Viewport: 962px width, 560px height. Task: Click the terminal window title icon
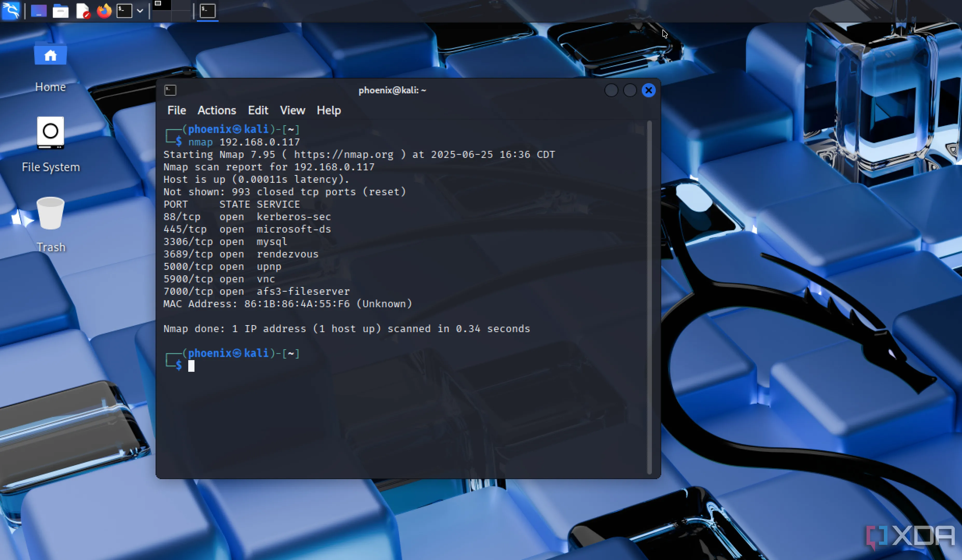(170, 90)
